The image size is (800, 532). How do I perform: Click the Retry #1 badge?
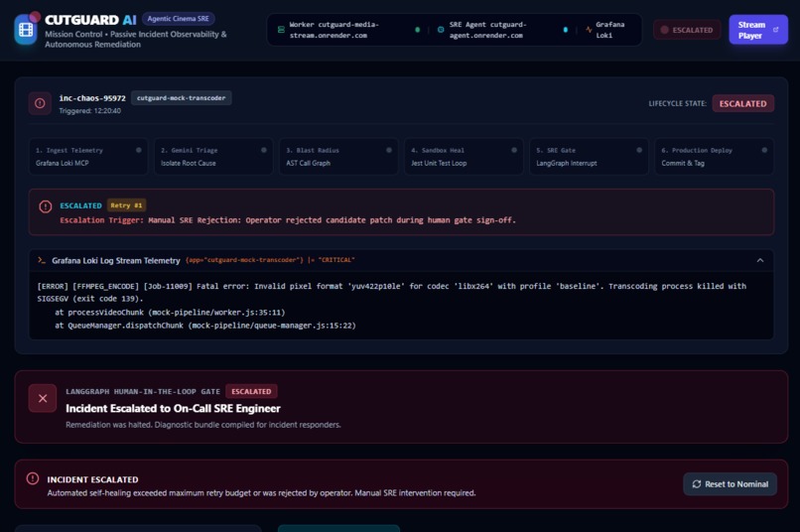[x=126, y=205]
